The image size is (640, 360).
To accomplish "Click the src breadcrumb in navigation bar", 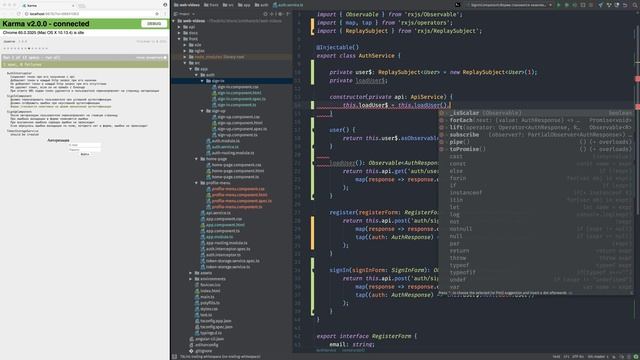I will click(228, 5).
